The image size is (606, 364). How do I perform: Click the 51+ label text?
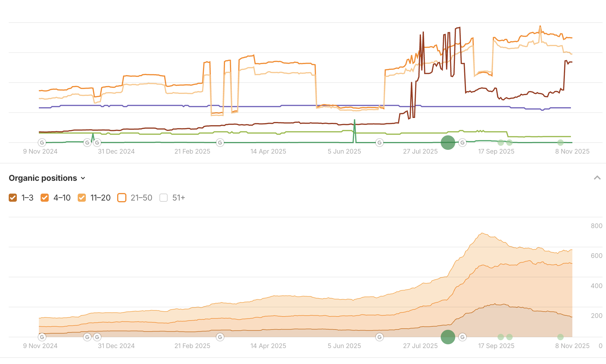click(179, 198)
